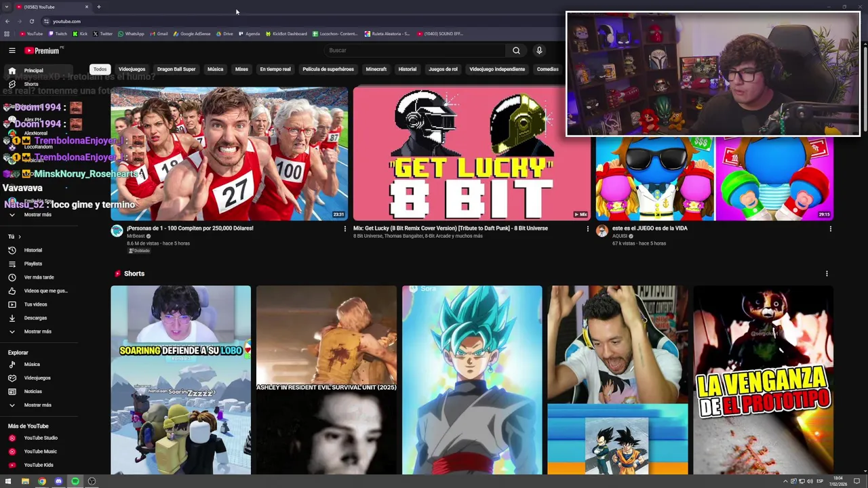Open KickBot Dashboard bookmark
The height and width of the screenshot is (488, 868).
pyautogui.click(x=286, y=34)
